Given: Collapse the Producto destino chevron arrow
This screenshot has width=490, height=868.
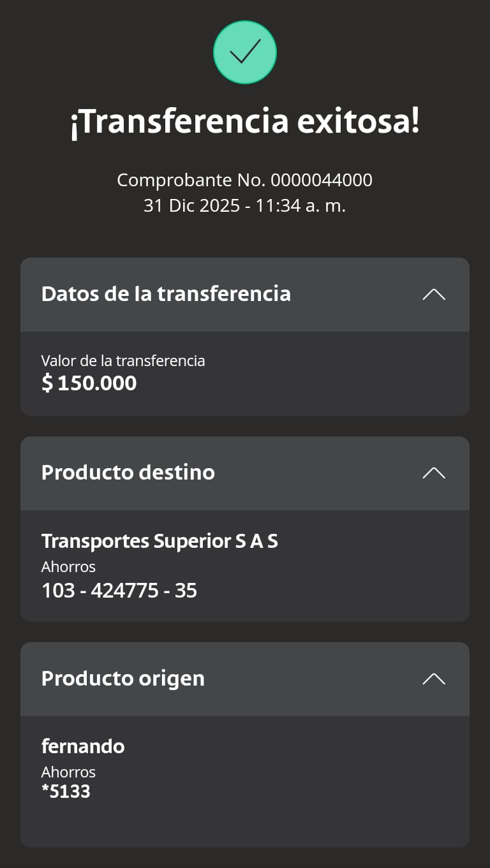Looking at the screenshot, I should pyautogui.click(x=434, y=473).
